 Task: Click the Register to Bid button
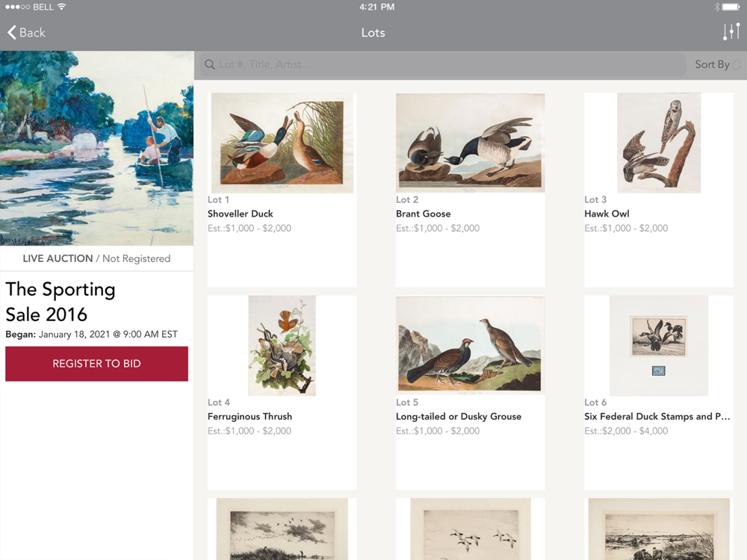point(96,364)
